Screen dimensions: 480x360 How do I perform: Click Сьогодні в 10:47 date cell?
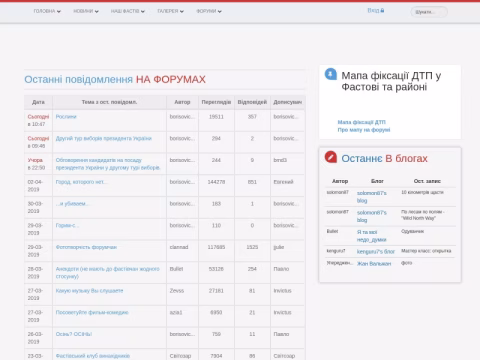tap(38, 120)
